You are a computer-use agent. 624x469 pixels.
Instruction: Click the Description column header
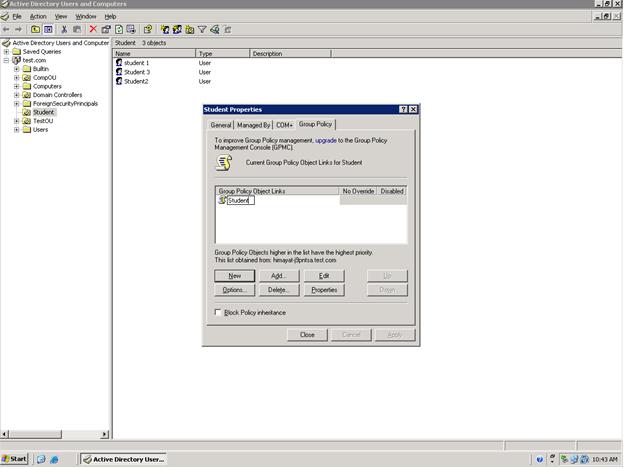291,53
